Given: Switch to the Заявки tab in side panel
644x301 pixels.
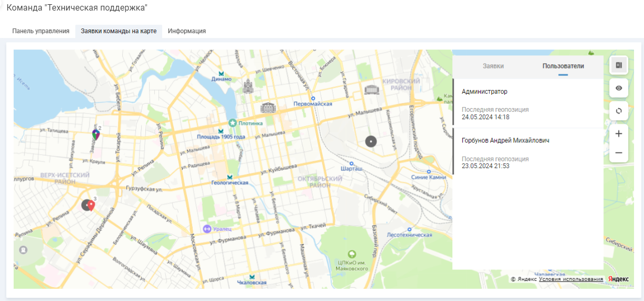Looking at the screenshot, I should [493, 66].
